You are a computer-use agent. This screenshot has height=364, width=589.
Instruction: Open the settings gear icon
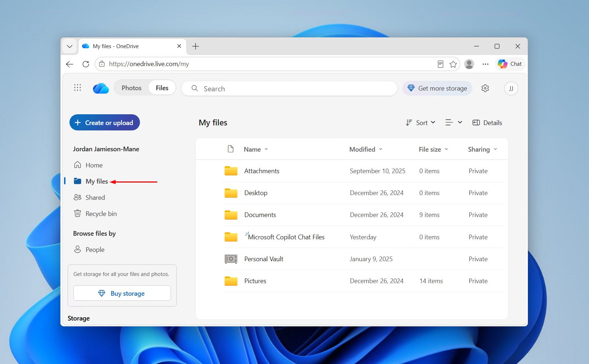485,88
